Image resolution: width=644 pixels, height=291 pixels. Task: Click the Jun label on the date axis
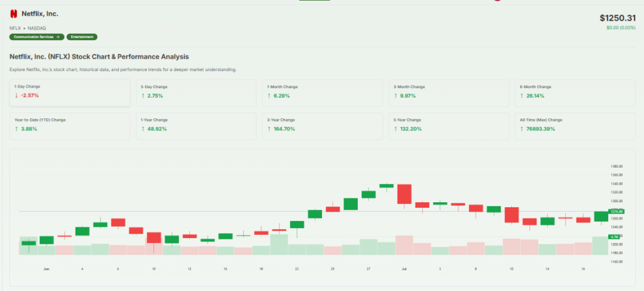point(46,269)
